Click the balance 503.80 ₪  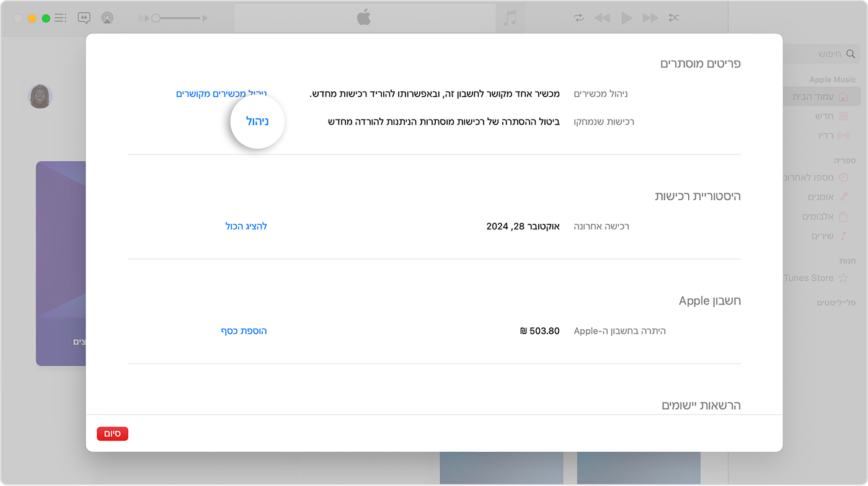(540, 331)
